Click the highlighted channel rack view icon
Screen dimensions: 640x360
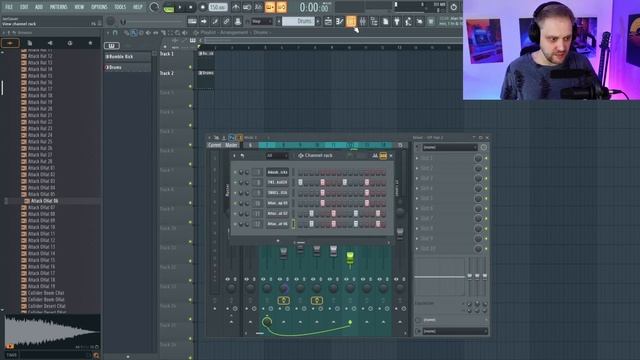351,21
